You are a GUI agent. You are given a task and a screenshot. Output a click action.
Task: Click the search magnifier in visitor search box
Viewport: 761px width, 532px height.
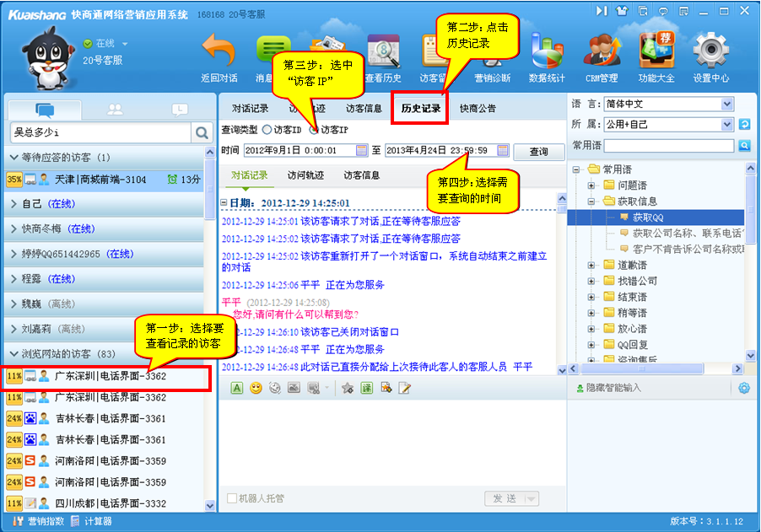click(x=202, y=132)
